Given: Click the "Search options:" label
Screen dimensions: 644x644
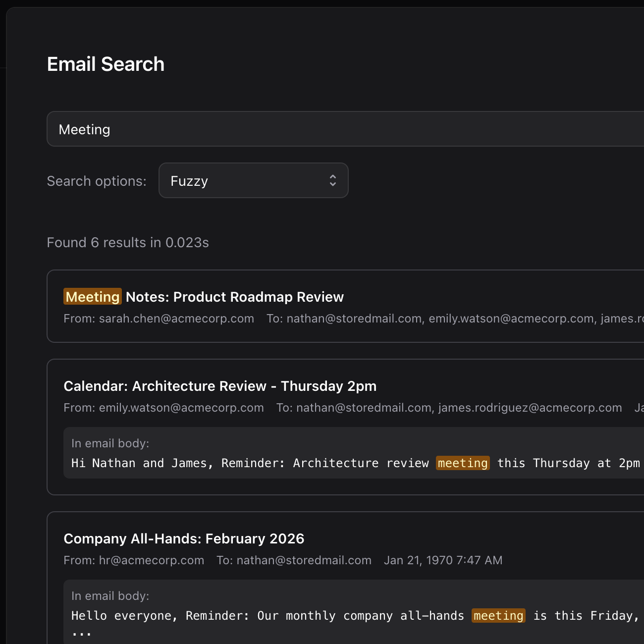Looking at the screenshot, I should point(97,181).
